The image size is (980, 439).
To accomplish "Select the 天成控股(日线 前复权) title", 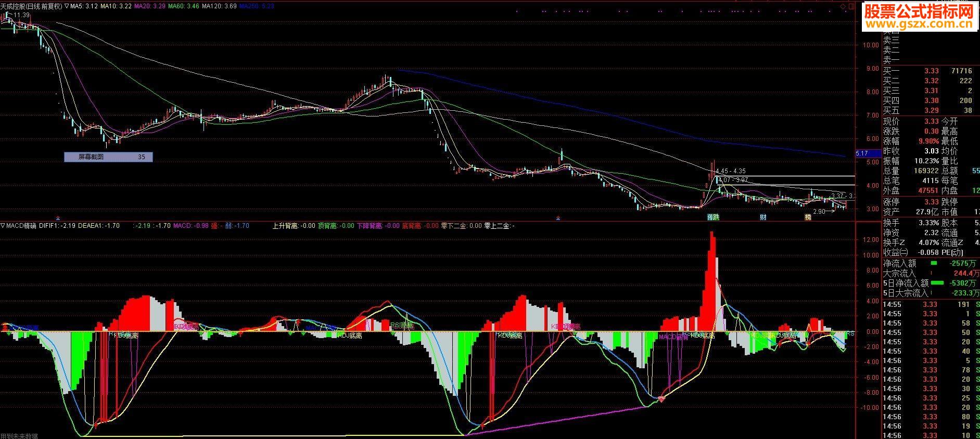I will point(32,7).
